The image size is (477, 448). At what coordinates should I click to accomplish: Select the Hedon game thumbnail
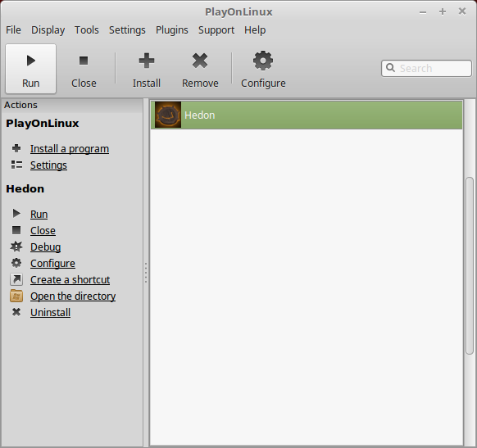click(x=168, y=115)
